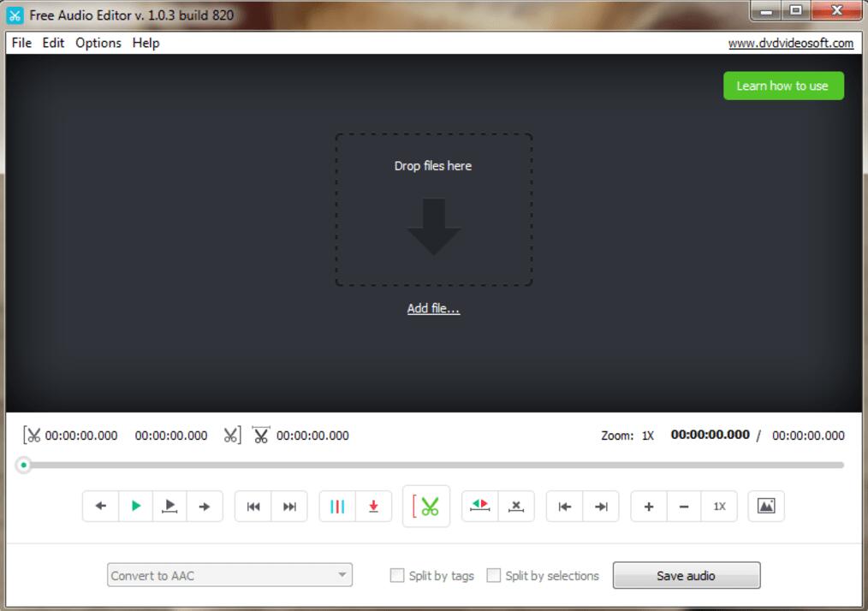
Task: Click the Add file… link
Action: pos(433,309)
